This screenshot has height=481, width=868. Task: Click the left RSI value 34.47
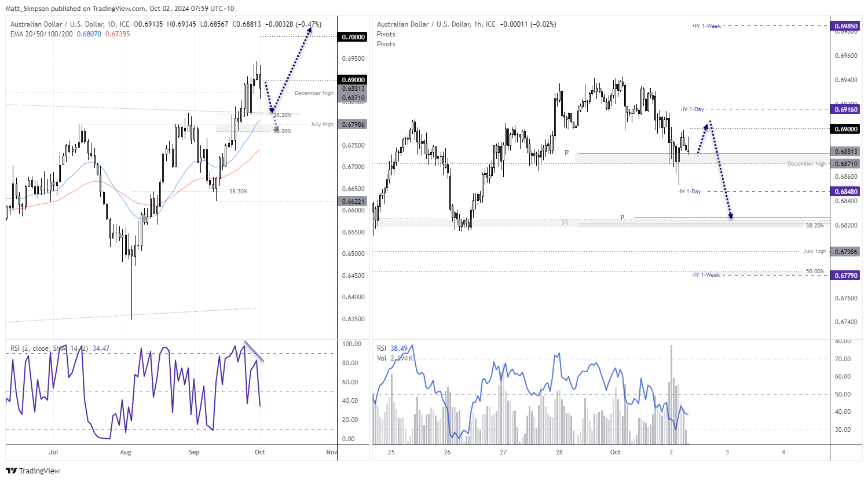tap(101, 348)
